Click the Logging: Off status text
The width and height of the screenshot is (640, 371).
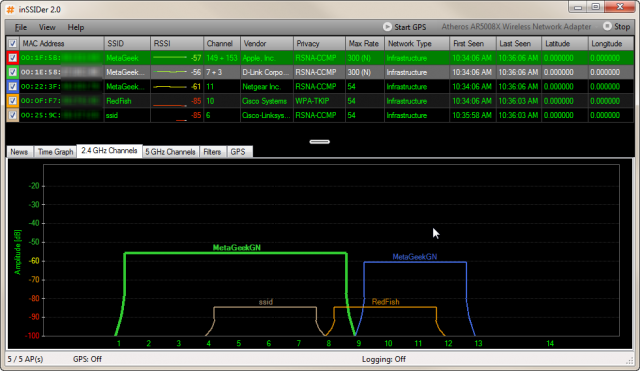[x=384, y=359]
